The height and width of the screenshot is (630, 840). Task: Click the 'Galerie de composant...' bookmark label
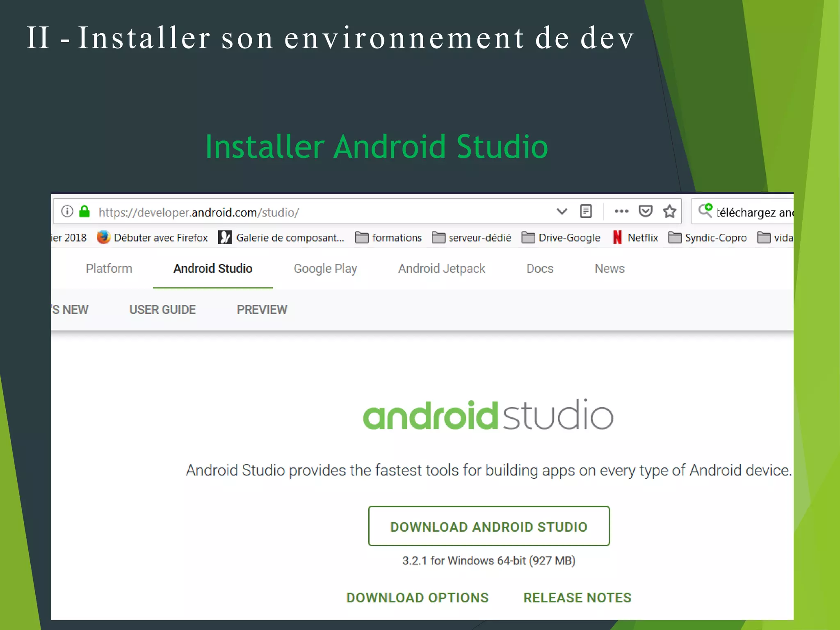pos(290,238)
